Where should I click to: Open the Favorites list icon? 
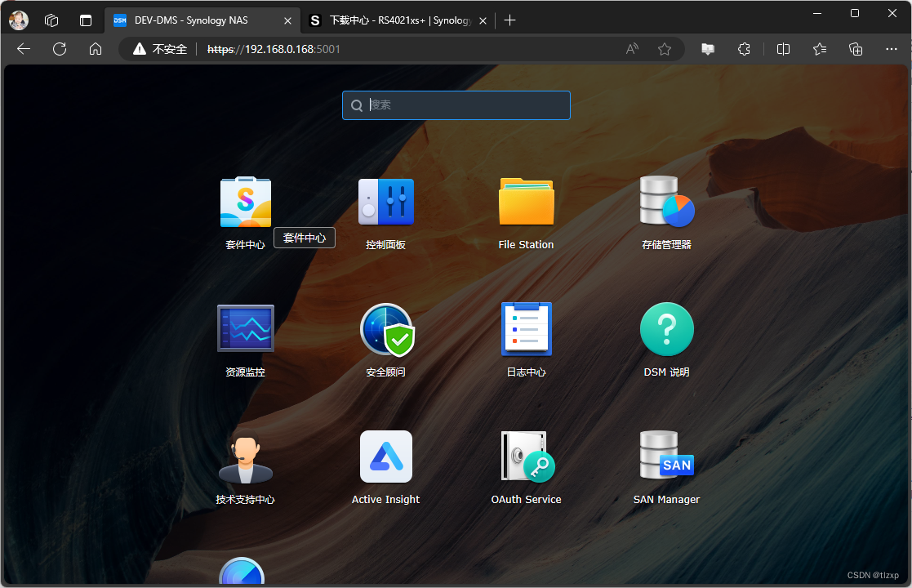820,49
